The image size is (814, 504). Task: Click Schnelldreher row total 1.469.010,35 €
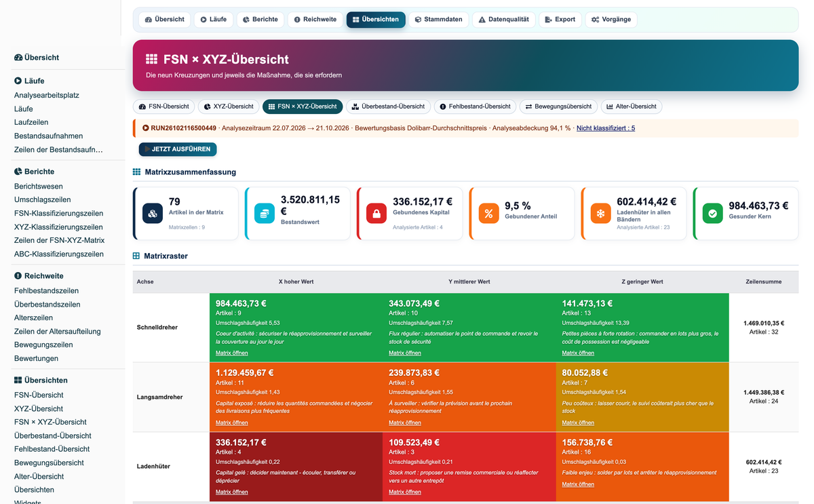tap(763, 324)
